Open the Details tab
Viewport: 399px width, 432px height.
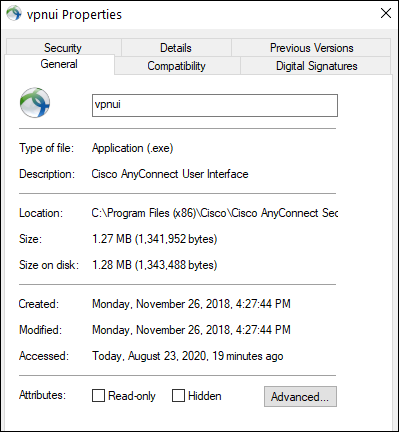176,48
